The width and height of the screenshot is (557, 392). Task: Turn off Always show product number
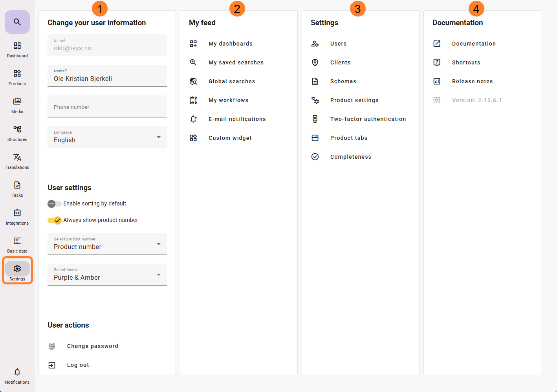(x=54, y=220)
